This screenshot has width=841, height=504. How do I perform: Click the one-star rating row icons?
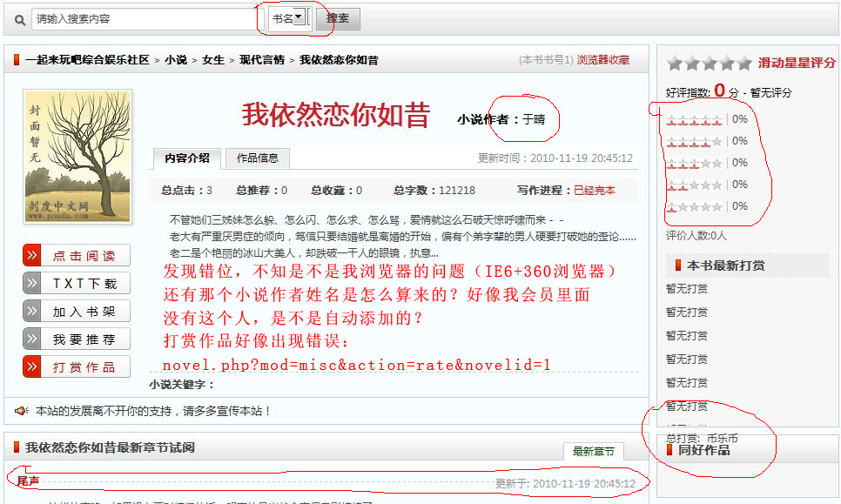coord(694,206)
